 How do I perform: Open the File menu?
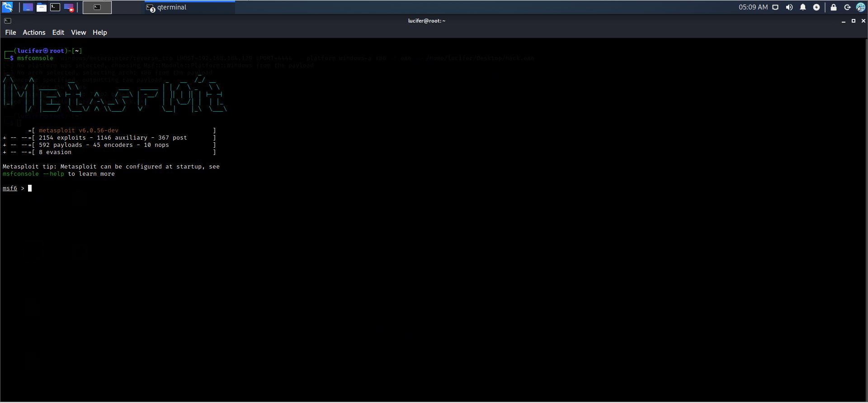point(10,33)
